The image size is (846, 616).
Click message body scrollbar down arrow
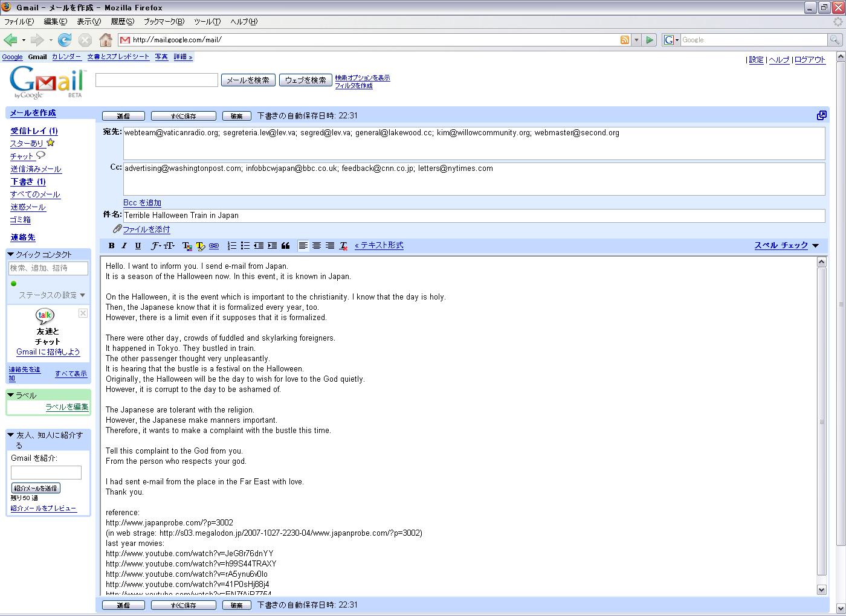[x=821, y=590]
